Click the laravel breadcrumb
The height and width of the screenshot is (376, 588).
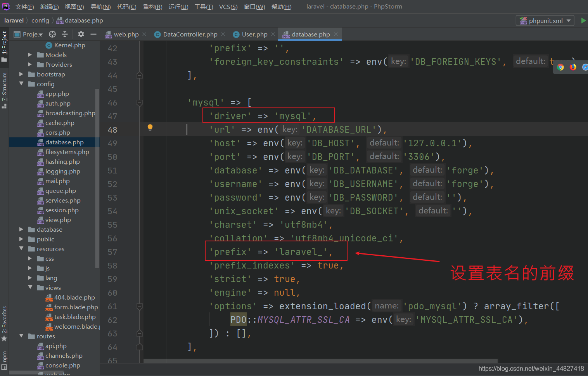[x=14, y=21]
